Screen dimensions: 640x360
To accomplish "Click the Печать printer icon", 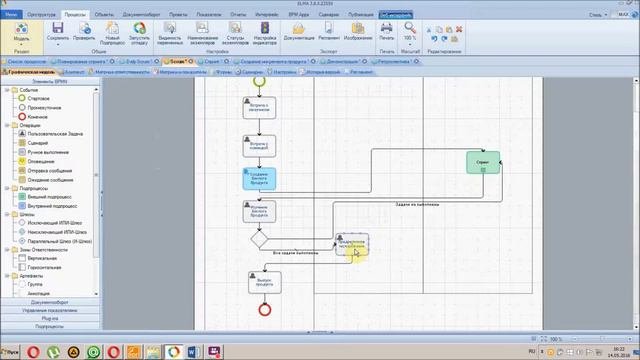I will click(x=386, y=28).
